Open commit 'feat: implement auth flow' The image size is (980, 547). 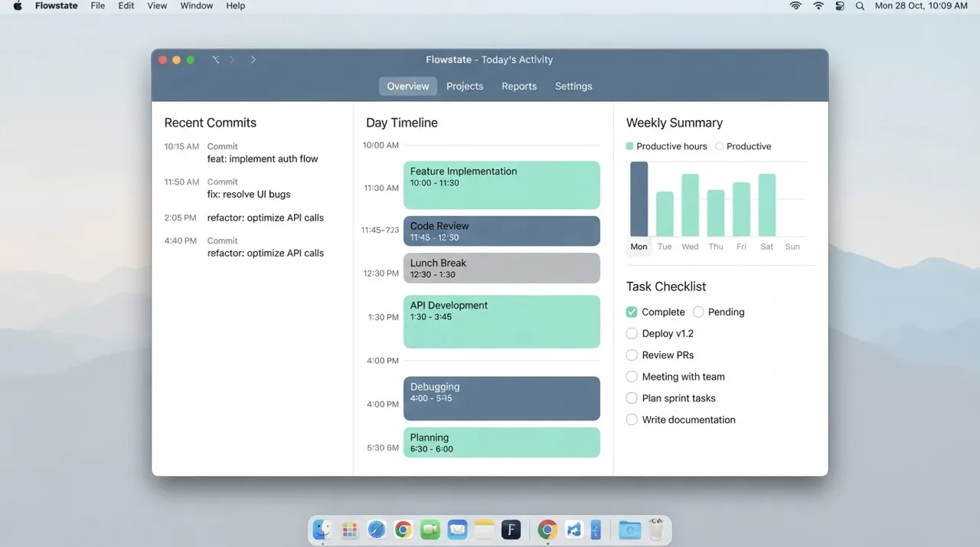[x=263, y=159]
